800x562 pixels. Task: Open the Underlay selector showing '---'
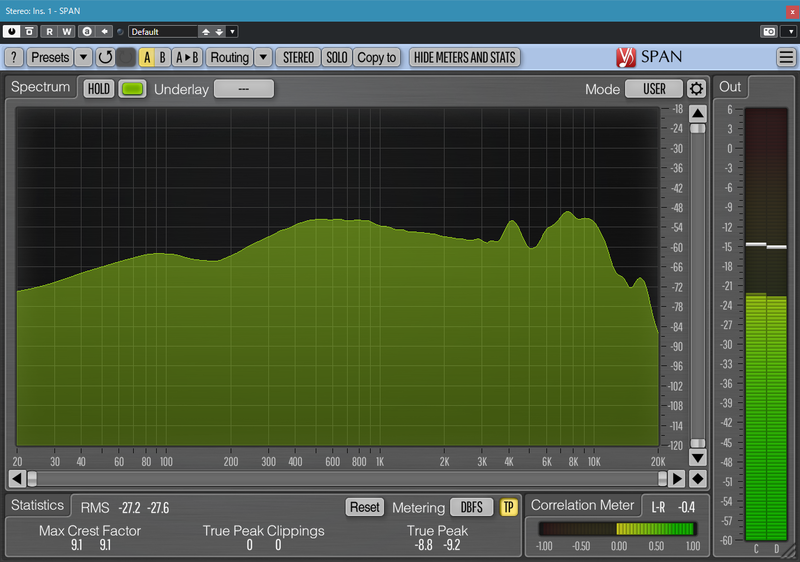pyautogui.click(x=244, y=89)
